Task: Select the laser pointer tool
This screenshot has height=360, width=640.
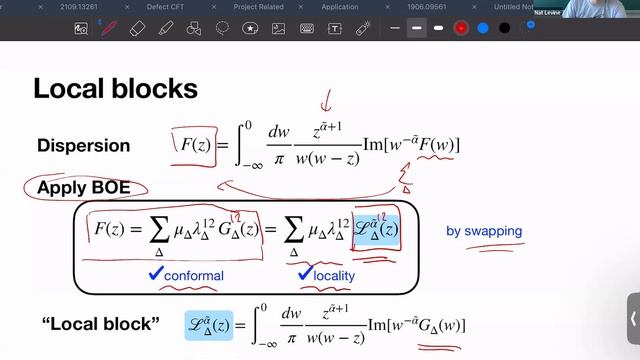Action: 362,29
